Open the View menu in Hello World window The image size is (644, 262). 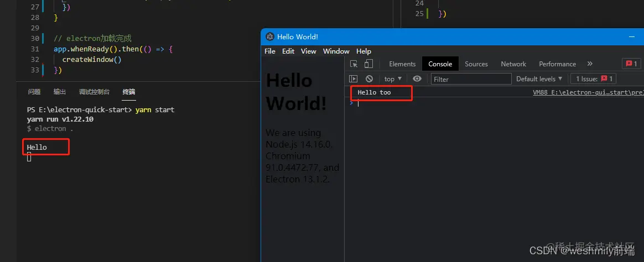click(309, 51)
